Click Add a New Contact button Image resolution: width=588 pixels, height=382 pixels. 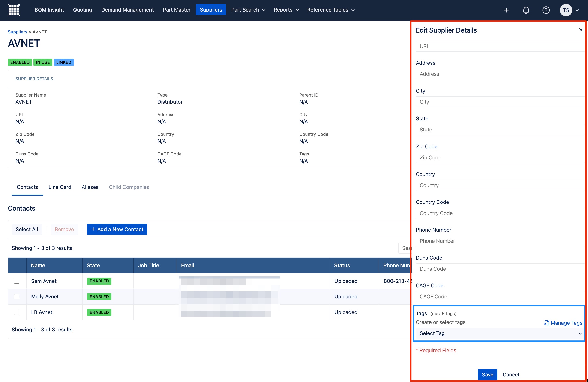(117, 229)
